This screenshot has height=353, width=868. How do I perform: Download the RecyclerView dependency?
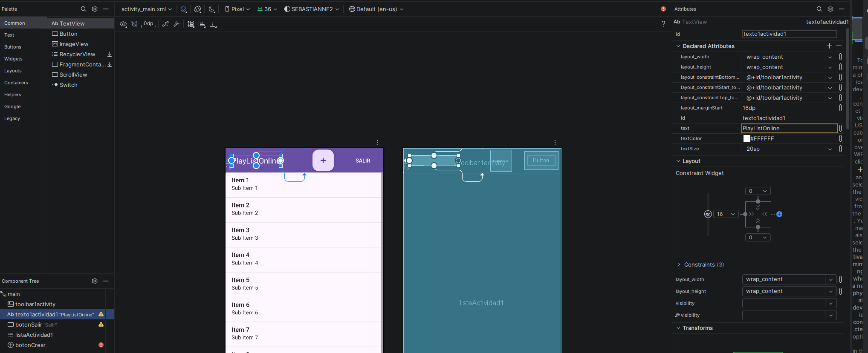[110, 54]
